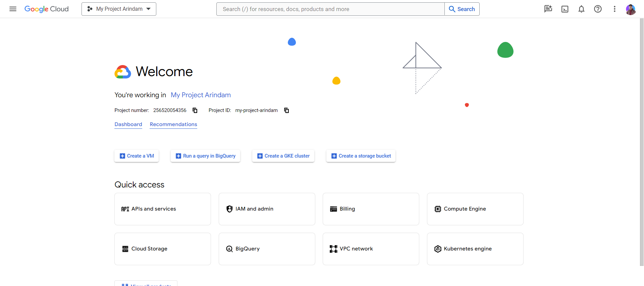
Task: Focus the resources search field
Action: (x=330, y=9)
